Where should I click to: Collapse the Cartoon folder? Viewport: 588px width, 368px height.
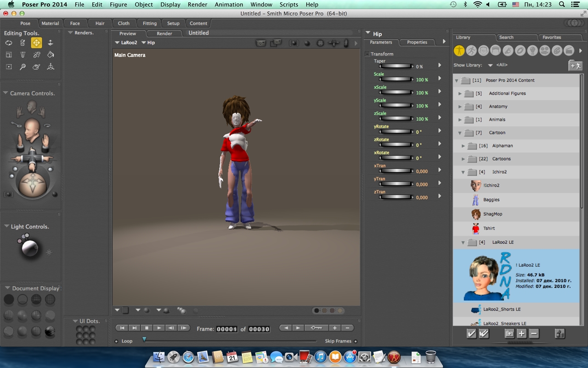(x=460, y=133)
